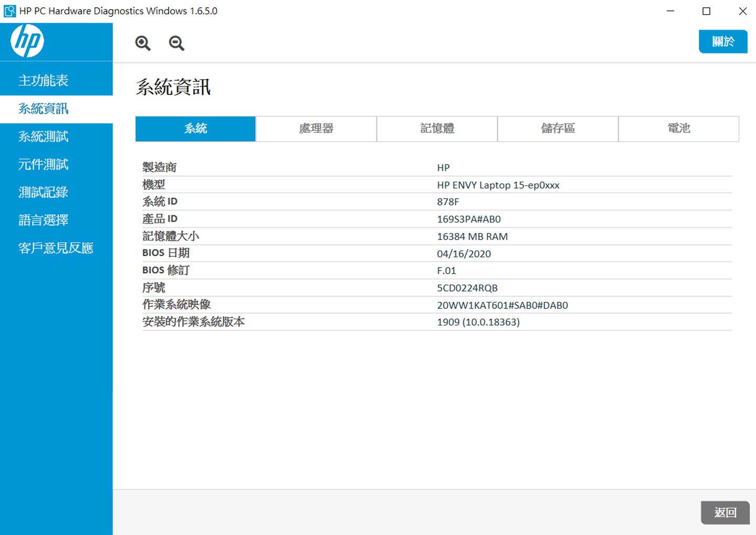Click the 機型 row label

(153, 185)
